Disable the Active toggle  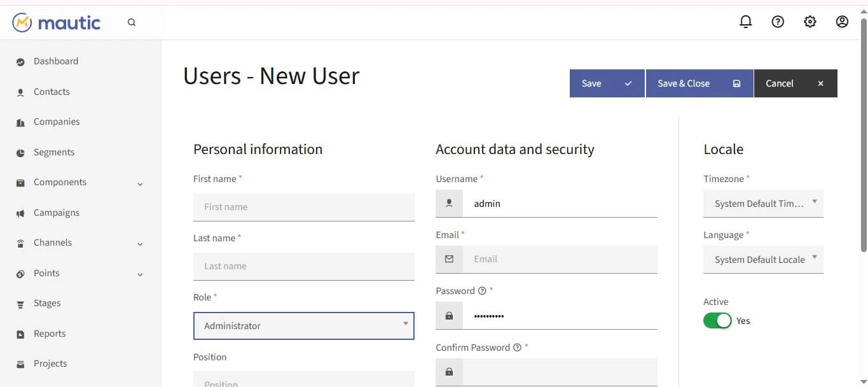(717, 320)
